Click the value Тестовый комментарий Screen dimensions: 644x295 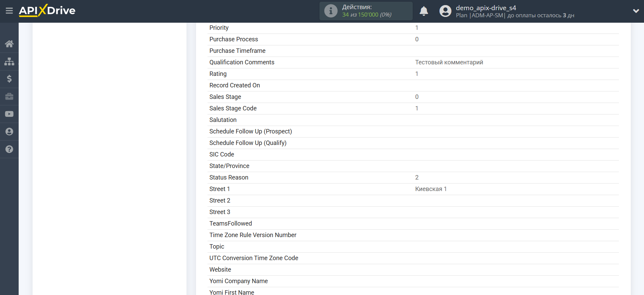click(449, 62)
